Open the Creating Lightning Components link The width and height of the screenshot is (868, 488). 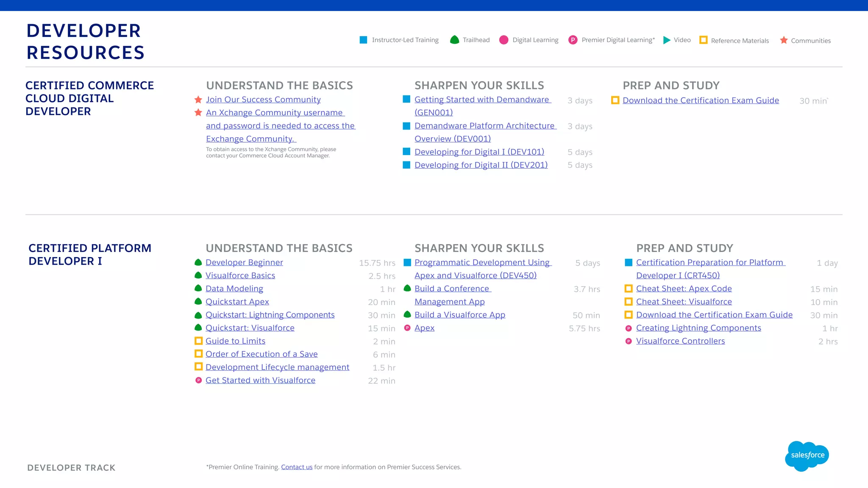click(698, 328)
